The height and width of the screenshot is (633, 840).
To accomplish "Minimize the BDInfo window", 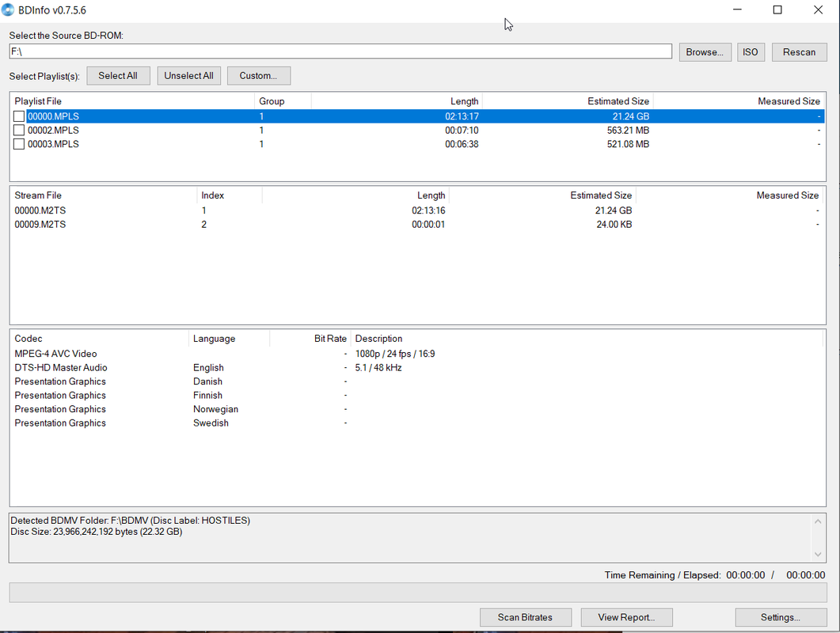I will [737, 9].
